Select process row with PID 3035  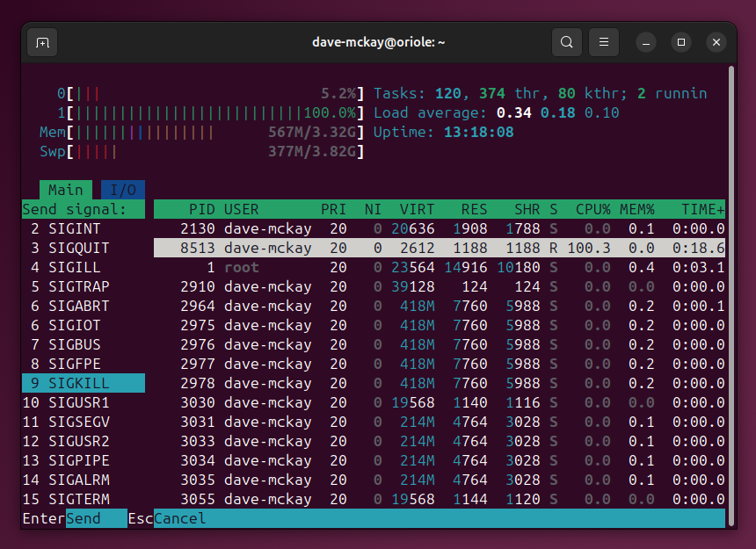440,480
